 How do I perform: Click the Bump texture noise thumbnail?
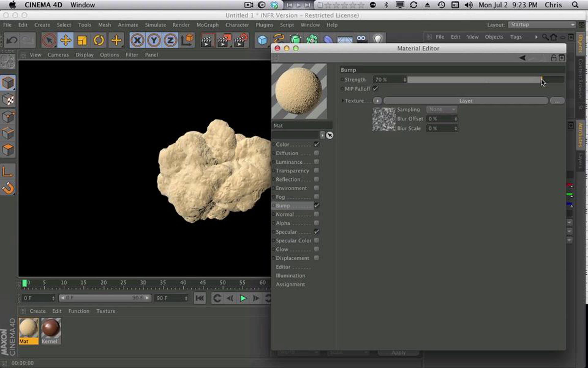click(x=384, y=119)
